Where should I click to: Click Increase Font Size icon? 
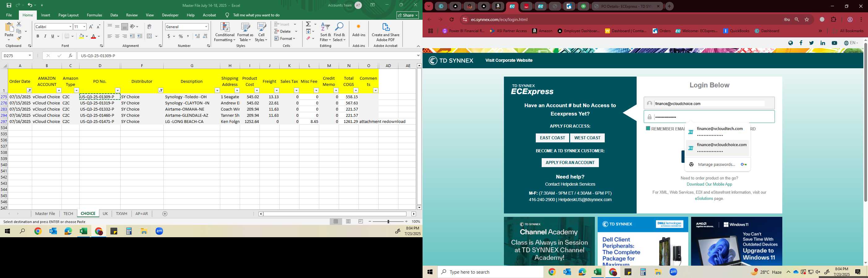(91, 27)
